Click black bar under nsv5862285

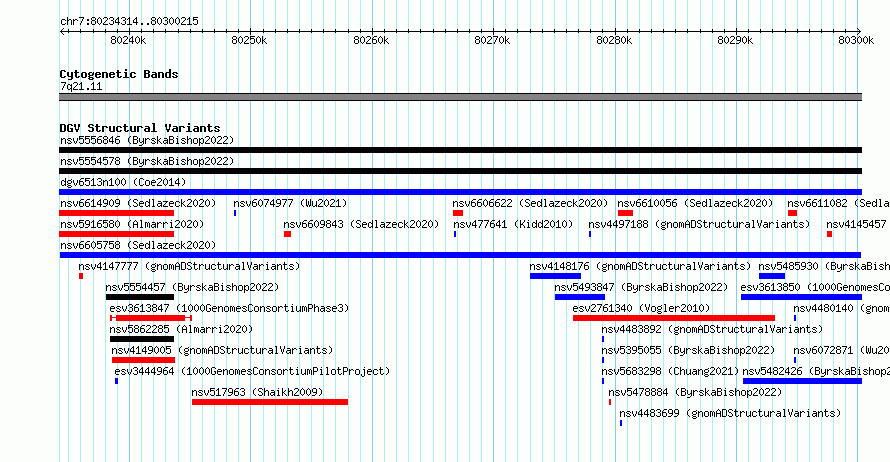click(142, 339)
